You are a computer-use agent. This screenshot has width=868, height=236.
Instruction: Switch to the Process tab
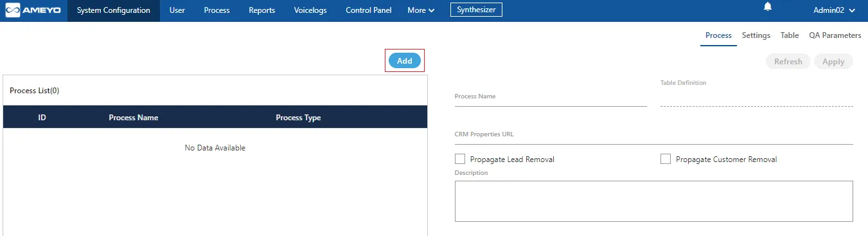(718, 35)
